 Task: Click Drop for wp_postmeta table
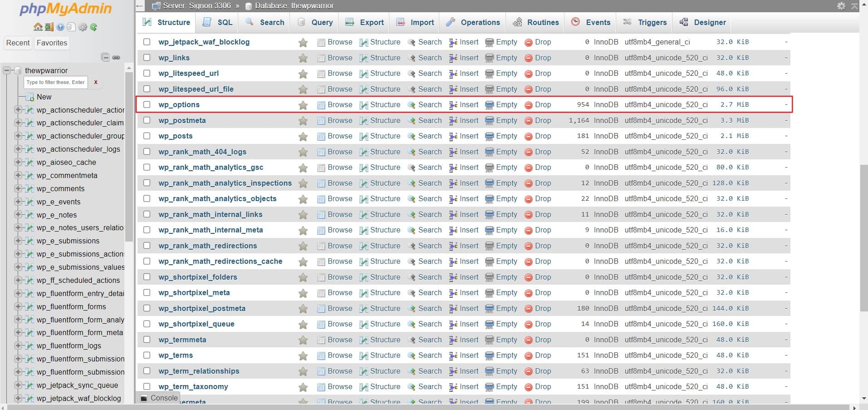pyautogui.click(x=538, y=120)
